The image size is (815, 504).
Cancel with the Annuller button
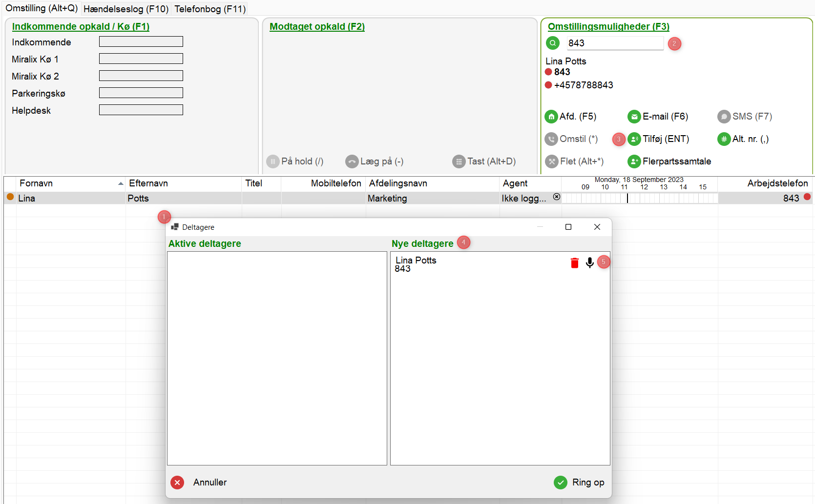point(177,482)
